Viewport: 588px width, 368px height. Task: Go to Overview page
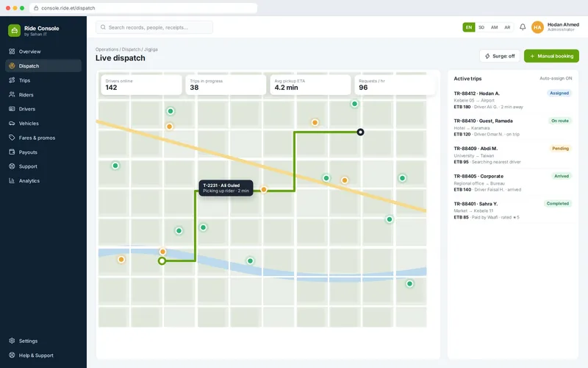pos(43,52)
